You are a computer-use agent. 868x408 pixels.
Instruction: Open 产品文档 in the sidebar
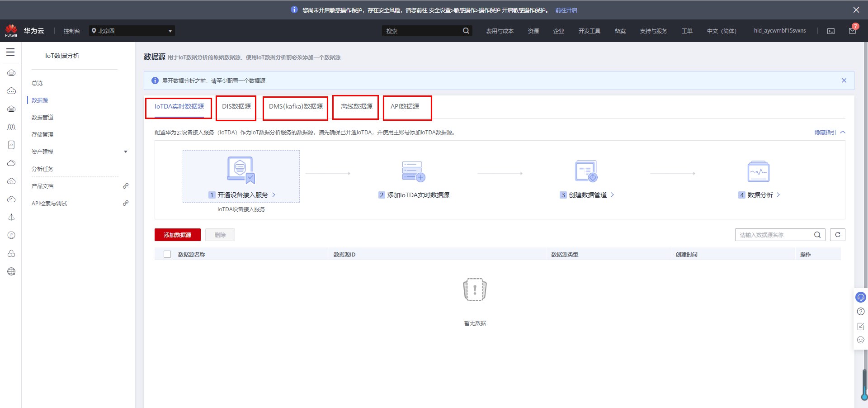click(42, 186)
